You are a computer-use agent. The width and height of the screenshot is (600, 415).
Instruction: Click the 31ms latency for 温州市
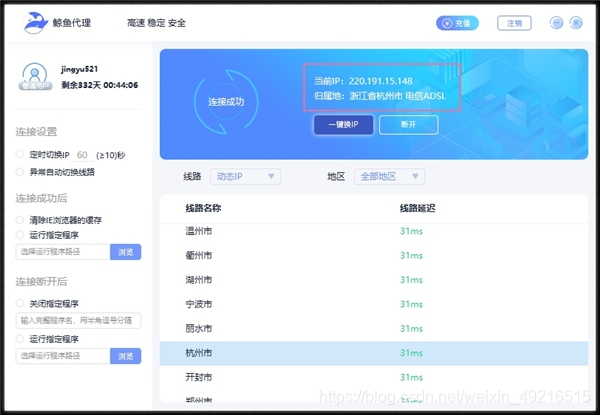click(411, 231)
